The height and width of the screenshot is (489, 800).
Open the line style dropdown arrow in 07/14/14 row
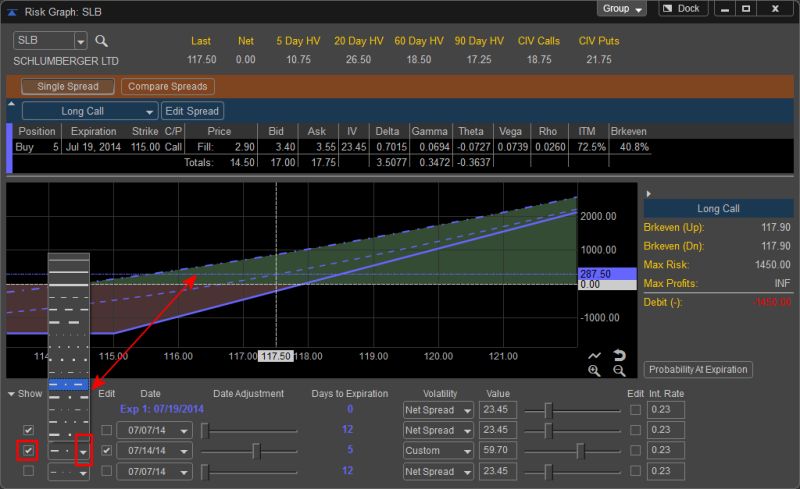pos(83,451)
